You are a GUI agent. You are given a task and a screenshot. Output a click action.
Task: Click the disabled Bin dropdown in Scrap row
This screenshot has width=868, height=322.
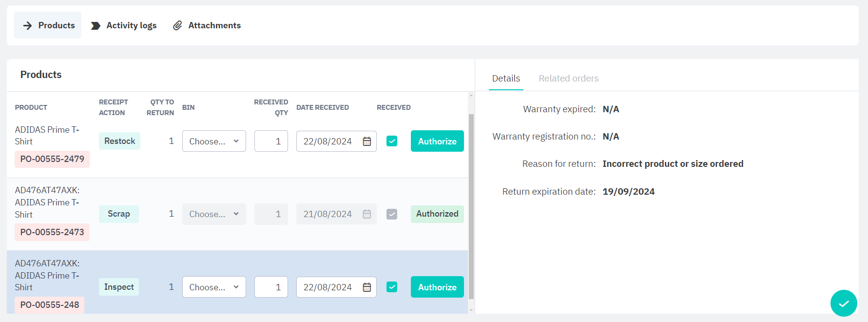pos(214,214)
